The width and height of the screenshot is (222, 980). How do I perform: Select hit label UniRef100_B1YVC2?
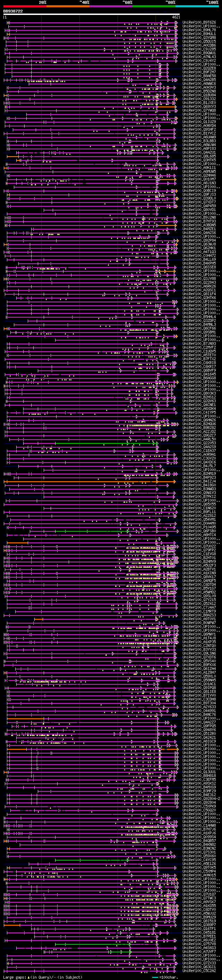[199, 133]
